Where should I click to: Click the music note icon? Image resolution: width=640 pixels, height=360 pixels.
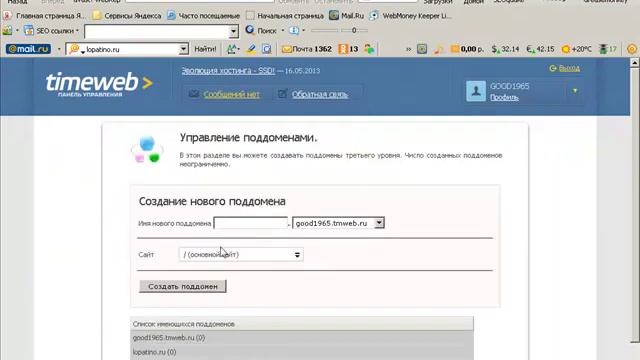[438, 49]
